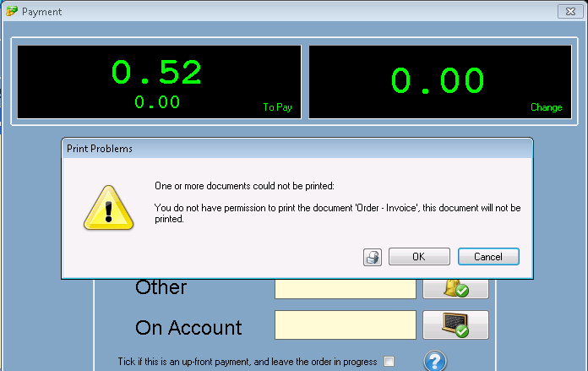
Task: Tick the up-front payment checkbox
Action: (x=389, y=362)
